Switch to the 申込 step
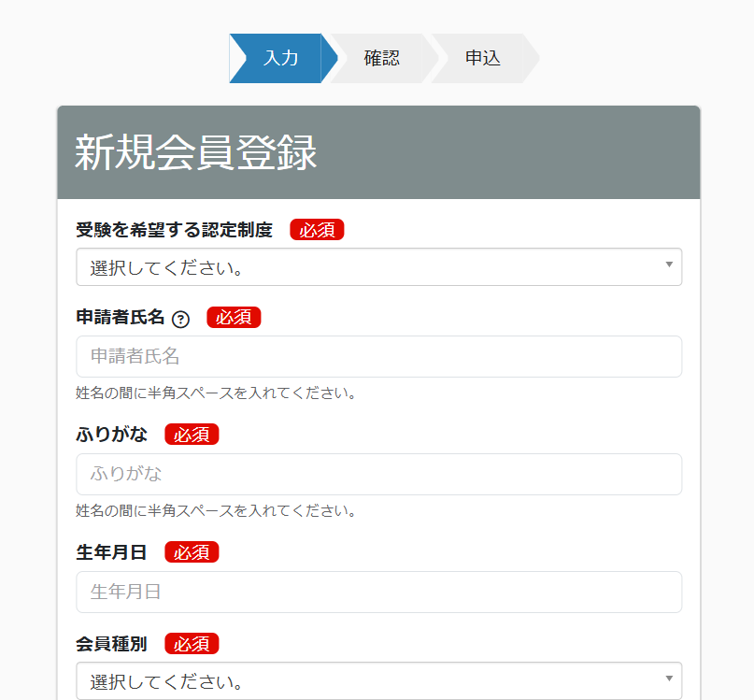 click(x=482, y=58)
